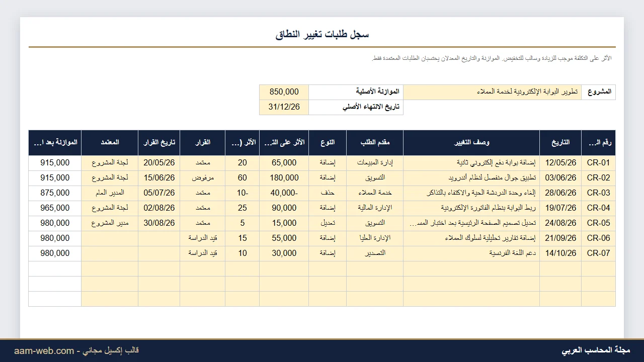Click the CR-01 request number cell
This screenshot has height=362, width=644.
point(598,163)
